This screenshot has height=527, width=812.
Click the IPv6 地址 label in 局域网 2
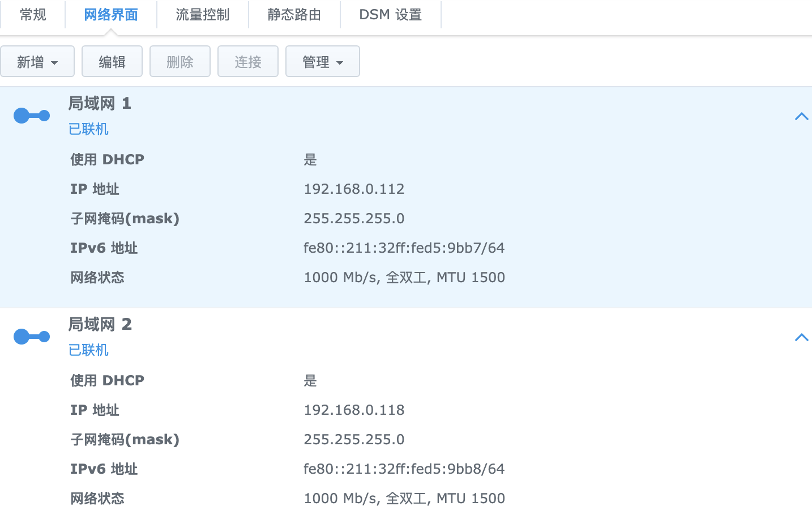[x=104, y=469]
